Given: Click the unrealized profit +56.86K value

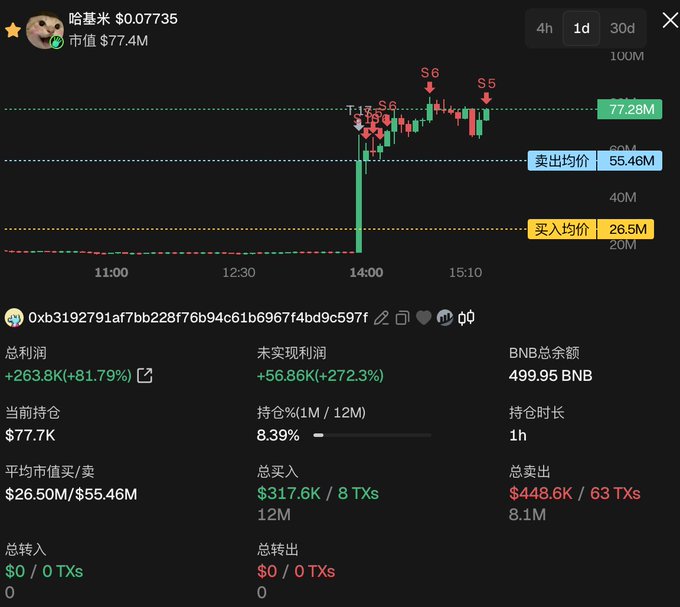Looking at the screenshot, I should 320,375.
